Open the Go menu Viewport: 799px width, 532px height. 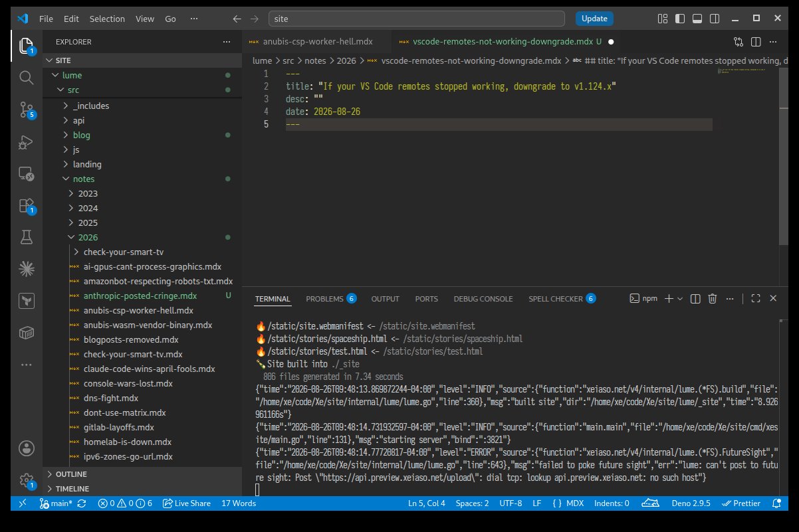click(x=170, y=19)
